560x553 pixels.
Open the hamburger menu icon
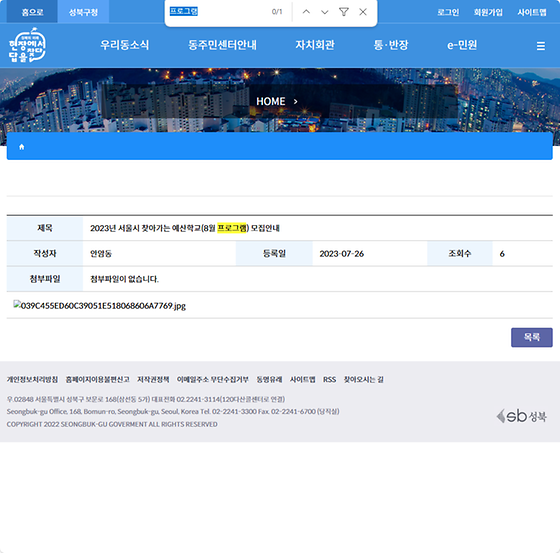click(540, 46)
